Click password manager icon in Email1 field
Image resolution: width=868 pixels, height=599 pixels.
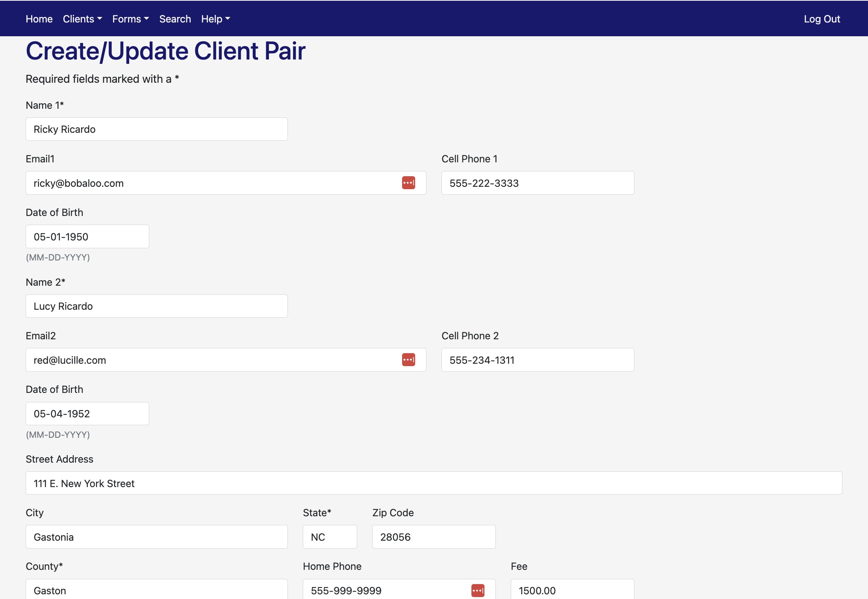(408, 183)
